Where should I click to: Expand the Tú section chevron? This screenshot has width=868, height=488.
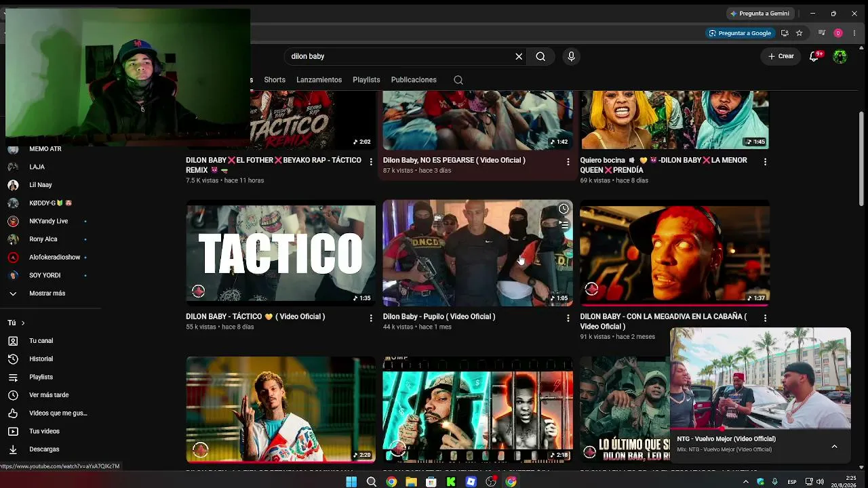pyautogui.click(x=22, y=323)
